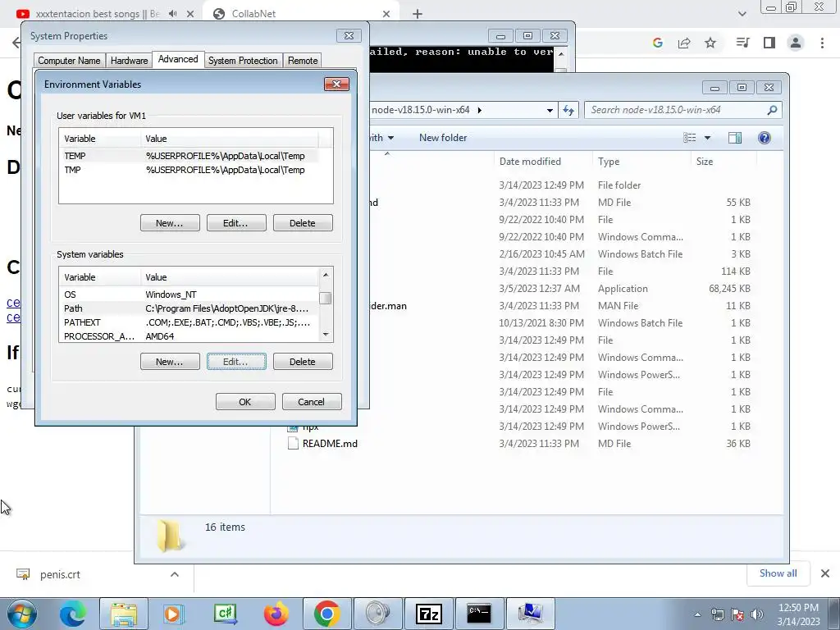
Task: Click New folder in Explorer
Action: [x=443, y=138]
